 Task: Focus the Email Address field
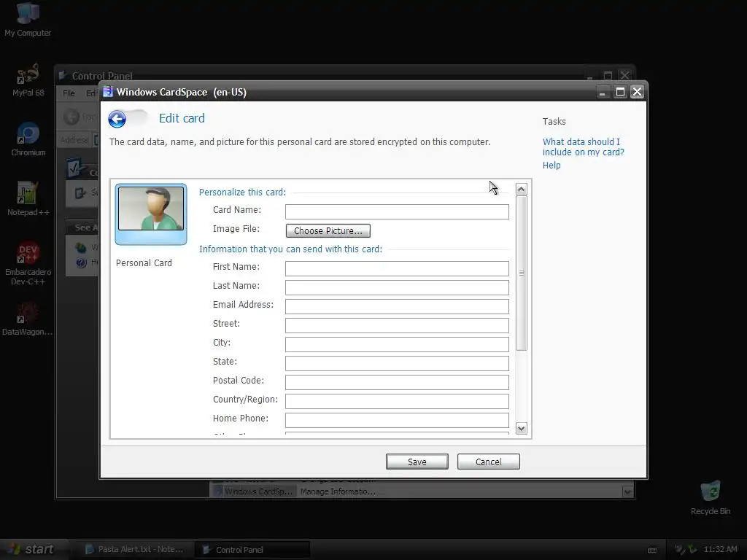397,307
